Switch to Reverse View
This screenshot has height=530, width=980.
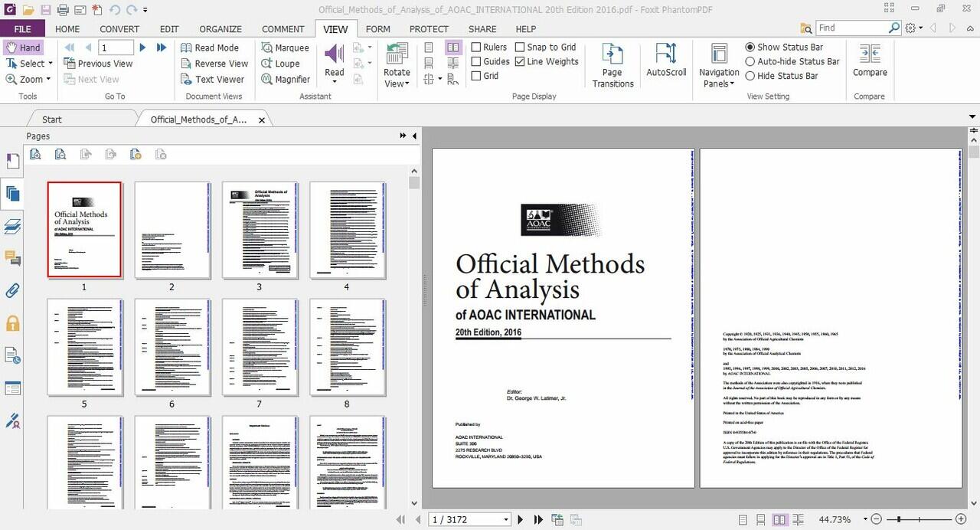coord(214,64)
